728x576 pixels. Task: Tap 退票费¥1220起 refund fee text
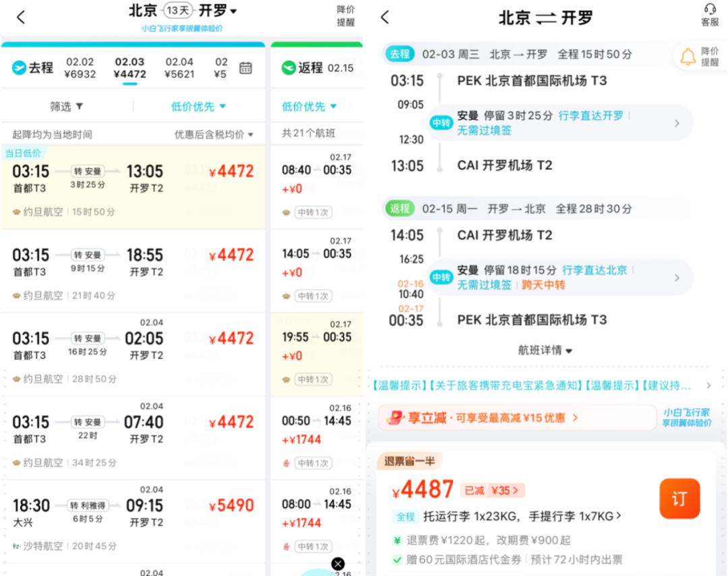tap(447, 540)
